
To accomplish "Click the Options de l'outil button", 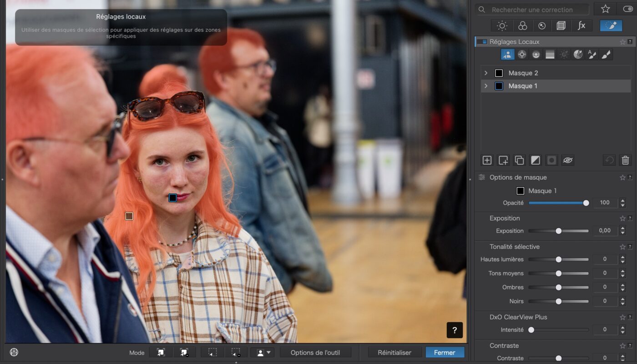I will tap(315, 353).
